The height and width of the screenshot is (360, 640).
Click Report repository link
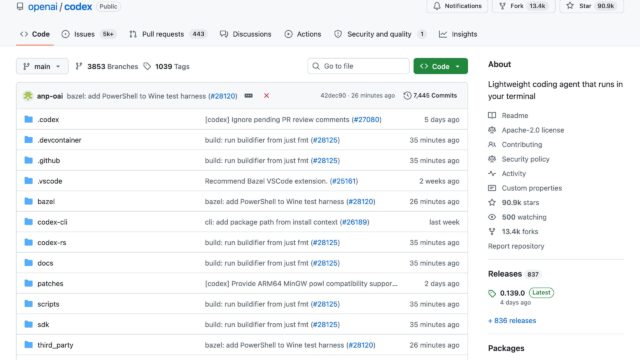pos(516,246)
